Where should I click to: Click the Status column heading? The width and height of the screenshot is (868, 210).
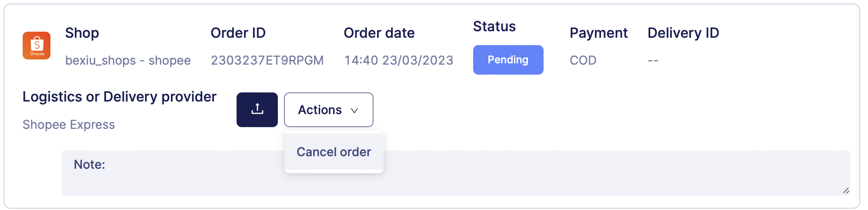tap(494, 26)
